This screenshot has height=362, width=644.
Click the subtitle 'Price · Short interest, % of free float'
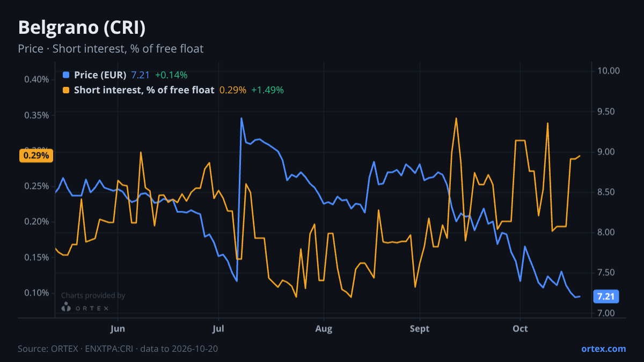111,49
